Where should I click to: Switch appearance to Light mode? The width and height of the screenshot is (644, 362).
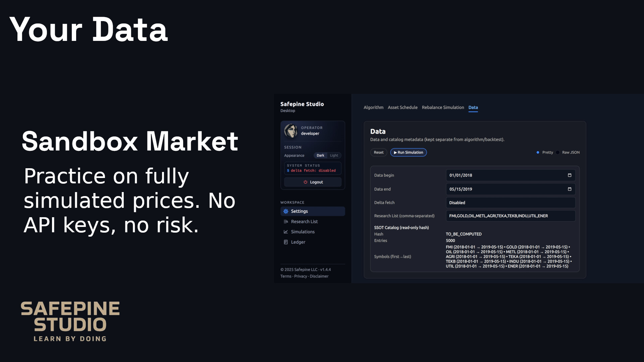334,156
